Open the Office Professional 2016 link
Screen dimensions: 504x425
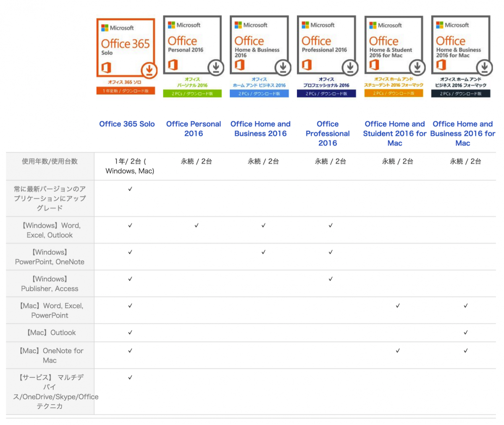[x=328, y=133]
